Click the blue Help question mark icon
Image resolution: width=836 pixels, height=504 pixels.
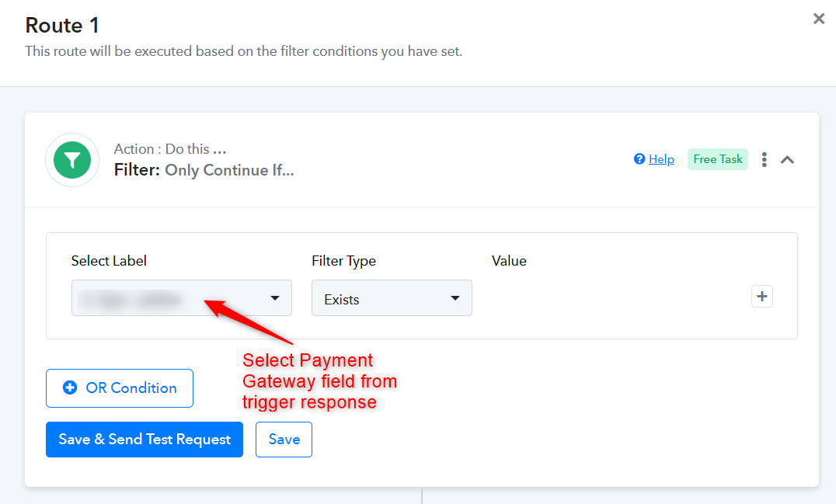[639, 158]
